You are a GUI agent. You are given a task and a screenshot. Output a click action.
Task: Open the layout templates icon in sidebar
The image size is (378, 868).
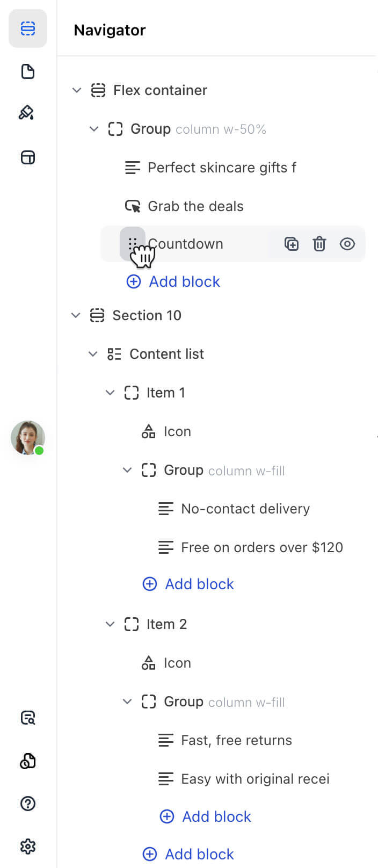28,157
